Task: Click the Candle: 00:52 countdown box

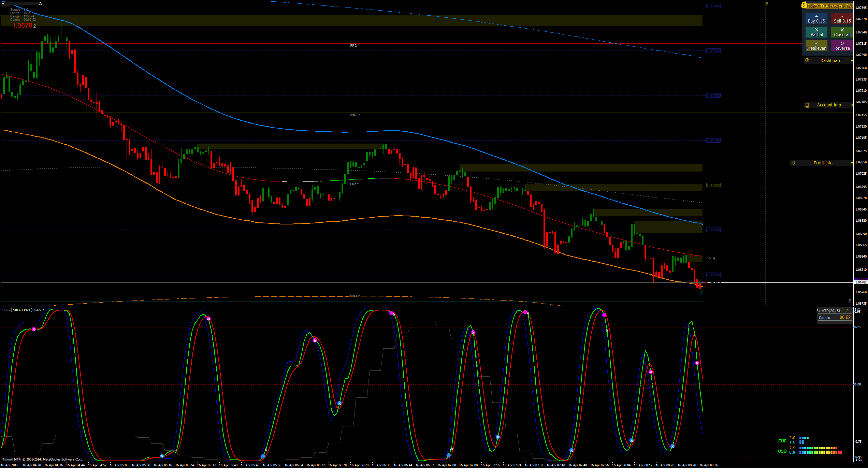Action: 835,318
